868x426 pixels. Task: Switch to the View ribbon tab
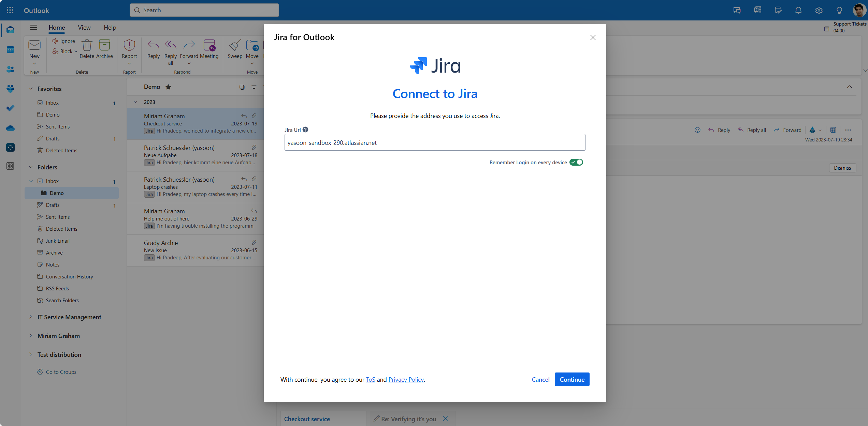84,28
